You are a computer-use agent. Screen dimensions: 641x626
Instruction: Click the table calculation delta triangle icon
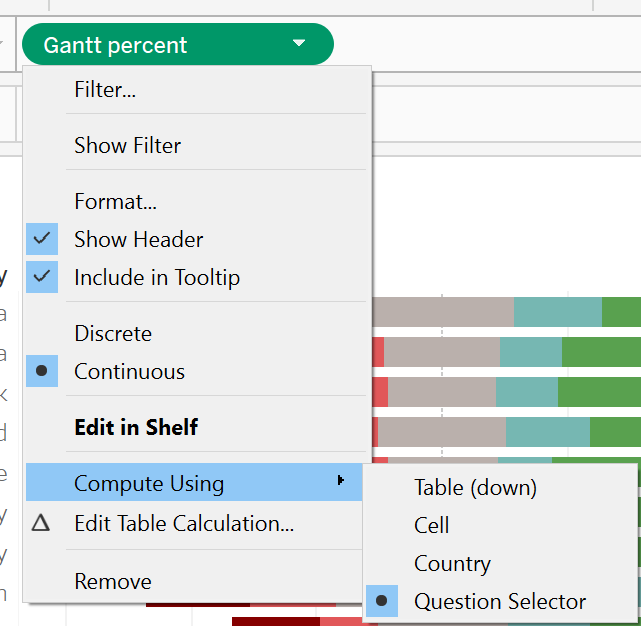coord(41,523)
